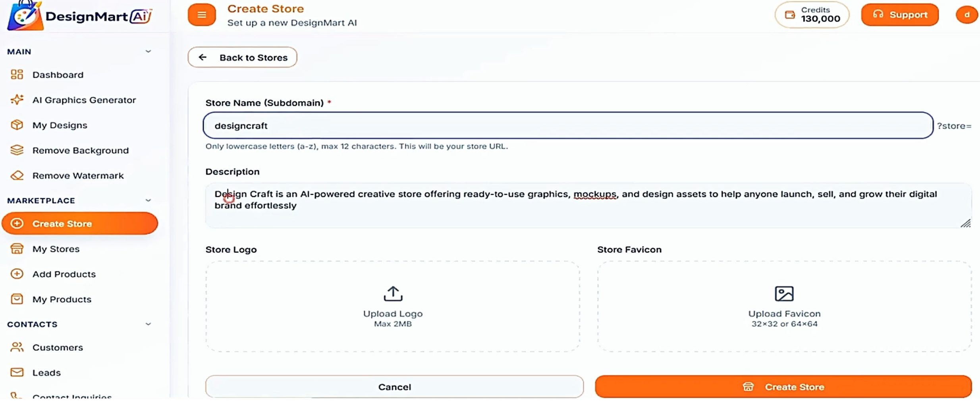Click the orange hamburger menu icon
Image resolution: width=980 pixels, height=401 pixels.
pos(202,15)
